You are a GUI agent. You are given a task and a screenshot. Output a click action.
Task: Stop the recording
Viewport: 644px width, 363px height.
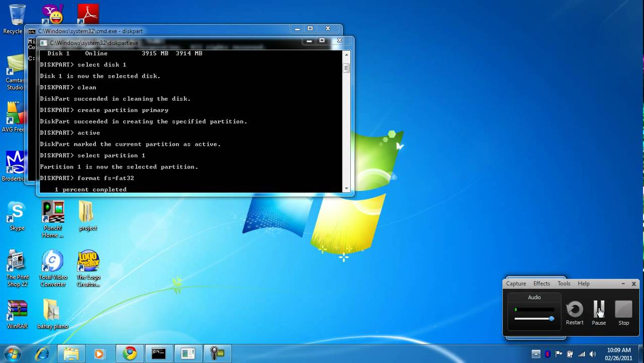point(624,313)
